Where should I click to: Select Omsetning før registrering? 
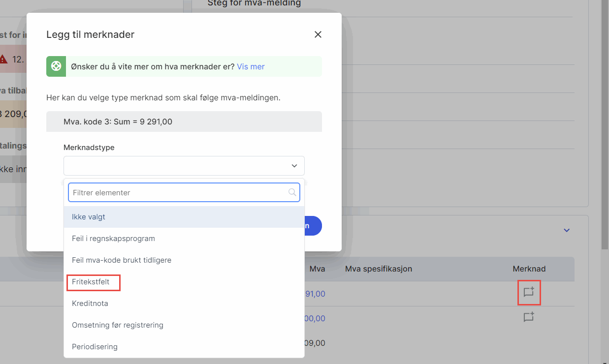coord(118,325)
